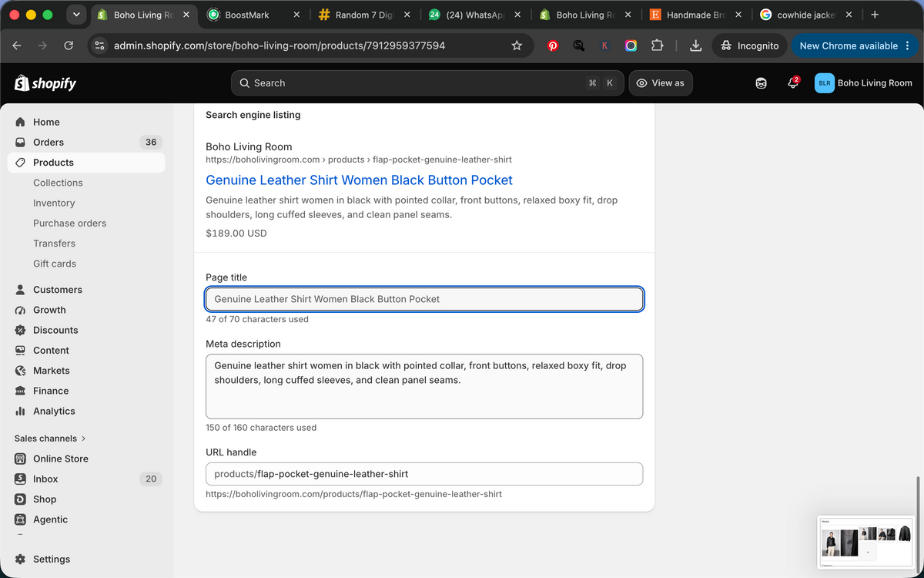924x578 pixels.
Task: Open Settings gear in sidebar
Action: [x=21, y=560]
